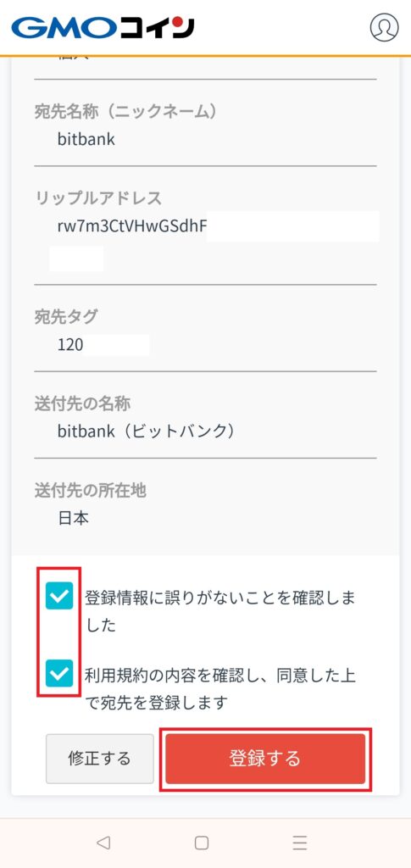The width and height of the screenshot is (411, 868).
Task: Tap the 宛先名称（ニックネーム） field label
Action: pyautogui.click(x=125, y=111)
